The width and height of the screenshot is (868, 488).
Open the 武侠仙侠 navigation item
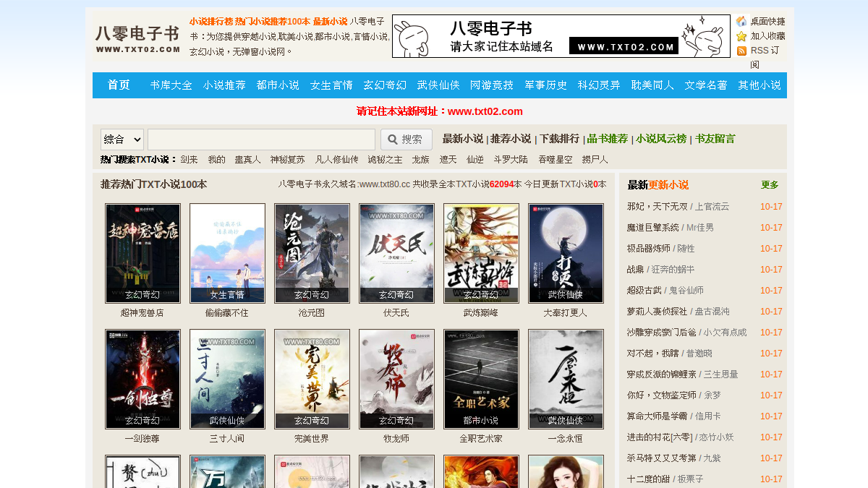pos(439,85)
